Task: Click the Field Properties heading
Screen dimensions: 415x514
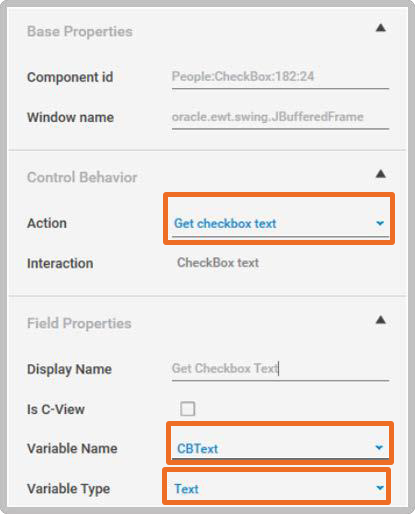Action: [79, 323]
